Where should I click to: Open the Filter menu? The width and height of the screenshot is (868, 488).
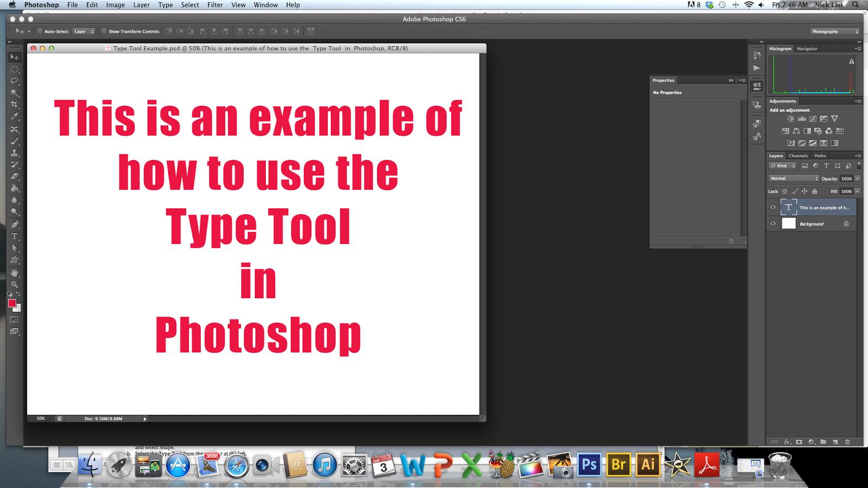pyautogui.click(x=215, y=5)
